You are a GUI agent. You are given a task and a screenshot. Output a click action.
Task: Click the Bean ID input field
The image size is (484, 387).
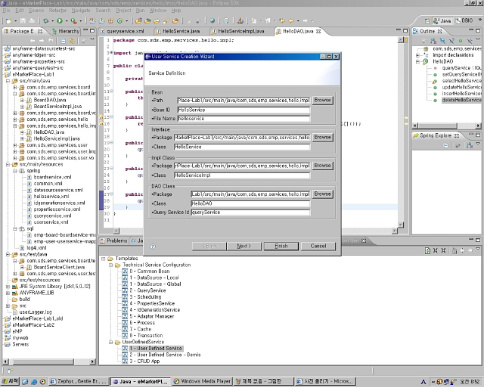point(243,110)
